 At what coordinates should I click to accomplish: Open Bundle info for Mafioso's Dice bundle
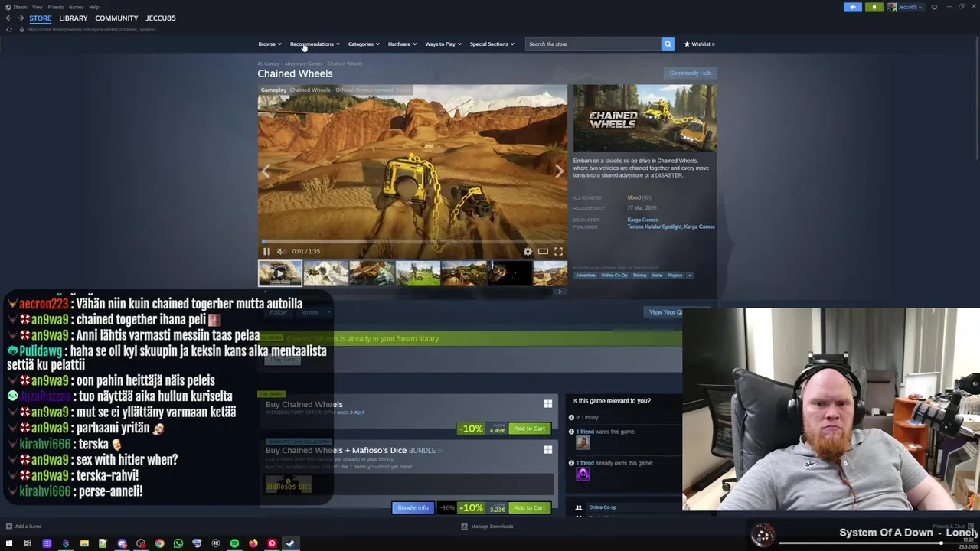coord(413,507)
